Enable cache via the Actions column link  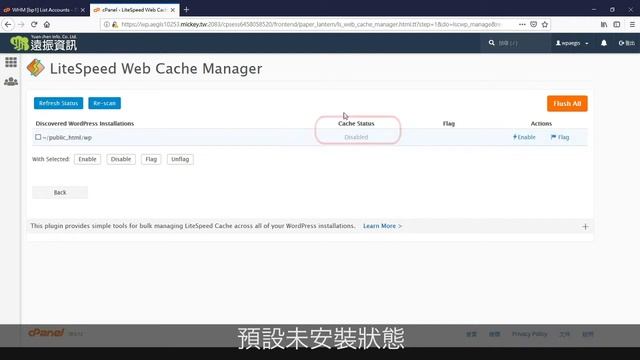coord(524,137)
